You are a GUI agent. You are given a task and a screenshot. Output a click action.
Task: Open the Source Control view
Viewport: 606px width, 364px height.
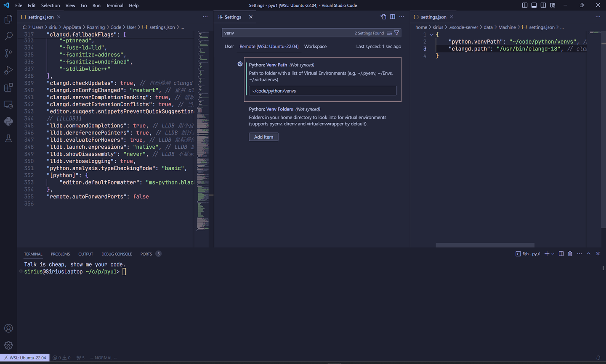tap(8, 53)
